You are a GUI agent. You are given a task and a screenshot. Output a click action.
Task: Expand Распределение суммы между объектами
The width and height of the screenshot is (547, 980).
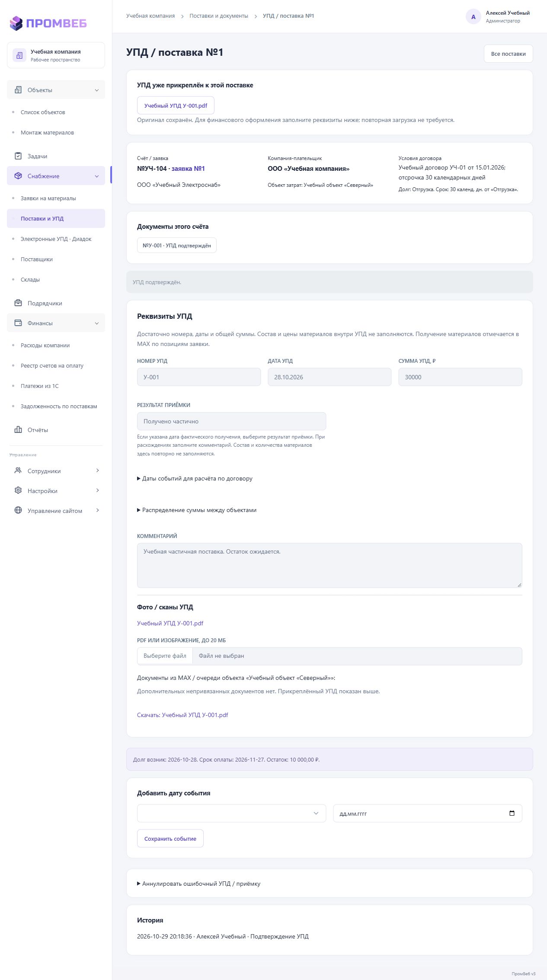[x=197, y=510]
